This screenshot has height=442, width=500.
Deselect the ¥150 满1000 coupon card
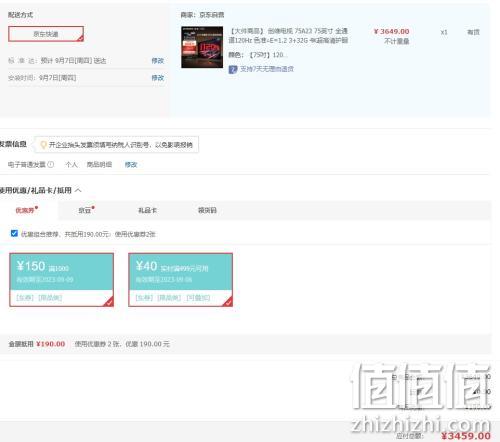tap(62, 280)
